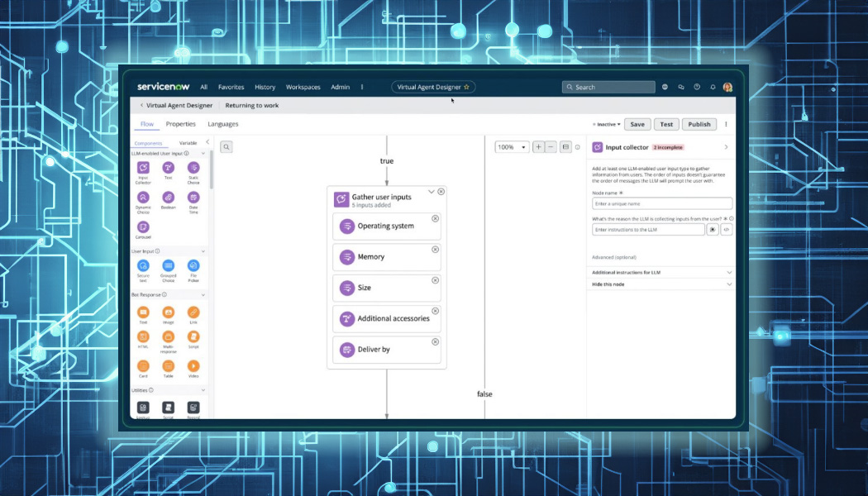Expand the Hide this node section
Viewport: 868px width, 496px height.
click(728, 284)
